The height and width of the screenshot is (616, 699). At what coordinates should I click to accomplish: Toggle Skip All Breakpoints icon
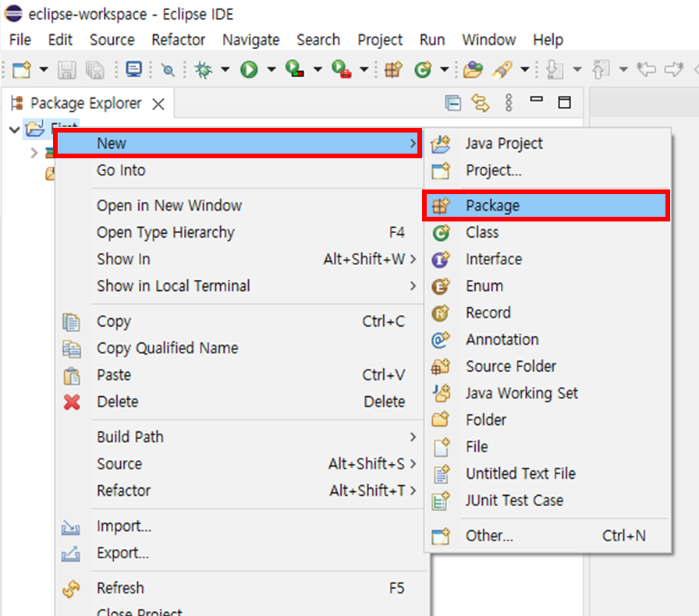tap(168, 70)
